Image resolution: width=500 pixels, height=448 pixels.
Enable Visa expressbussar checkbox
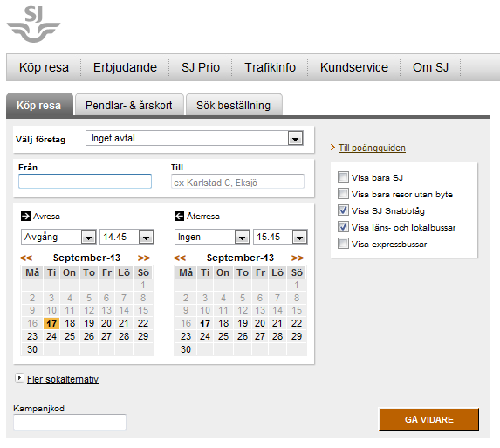tap(343, 243)
